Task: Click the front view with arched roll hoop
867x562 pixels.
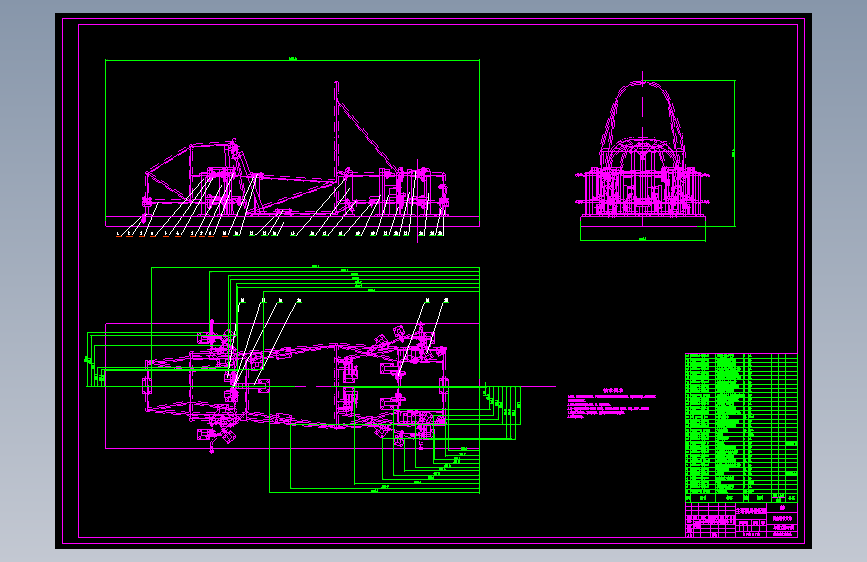Action: [643, 149]
